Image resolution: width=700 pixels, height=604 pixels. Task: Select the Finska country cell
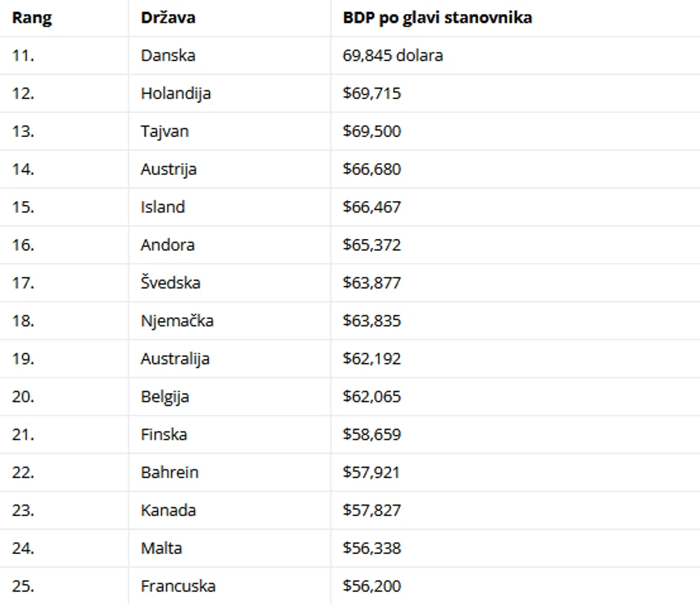[164, 434]
